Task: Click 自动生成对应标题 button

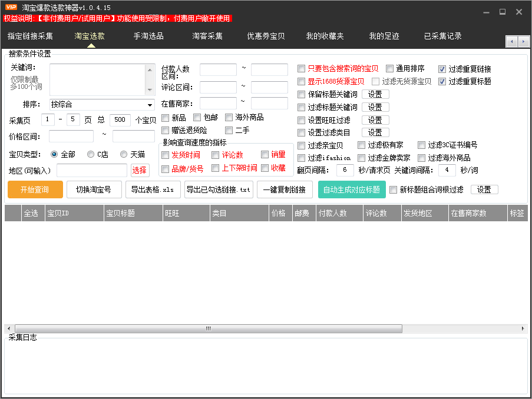Action: [352, 189]
